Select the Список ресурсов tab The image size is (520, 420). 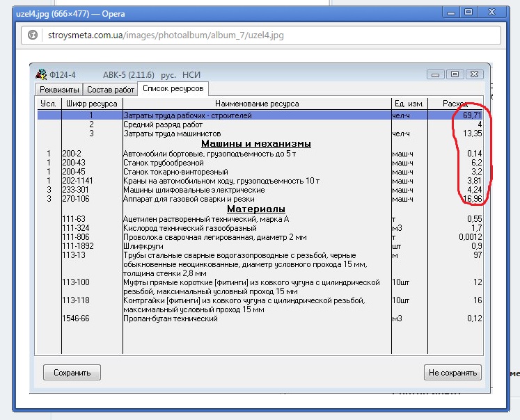(172, 88)
